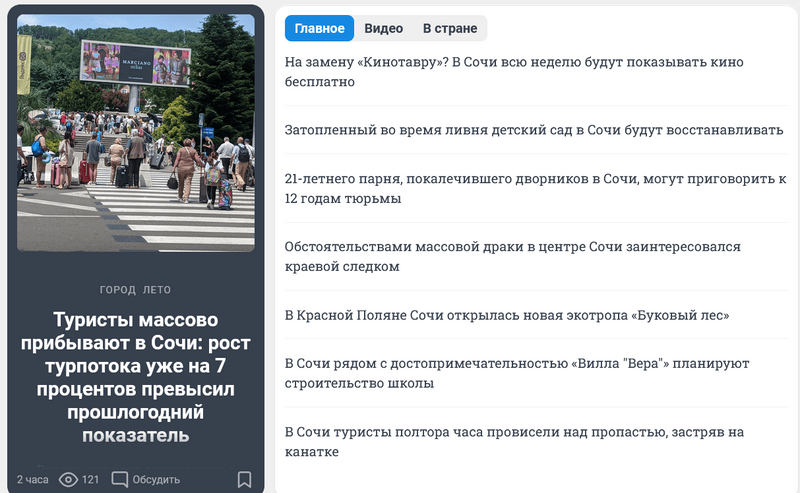This screenshot has width=800, height=493.
Task: Open article about Буковый лес ecotrail
Action: (507, 315)
